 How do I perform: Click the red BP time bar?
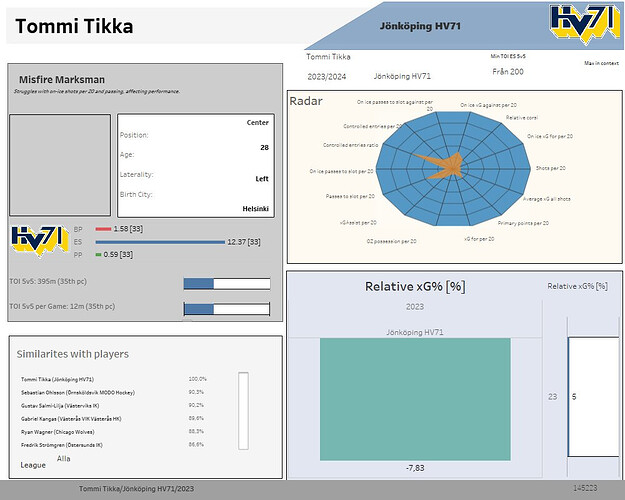coord(103,229)
